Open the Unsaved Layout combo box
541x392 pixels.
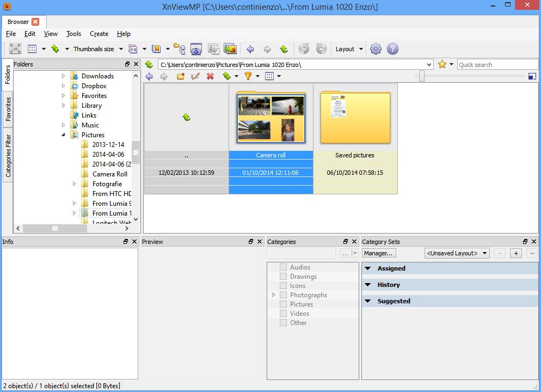point(457,253)
